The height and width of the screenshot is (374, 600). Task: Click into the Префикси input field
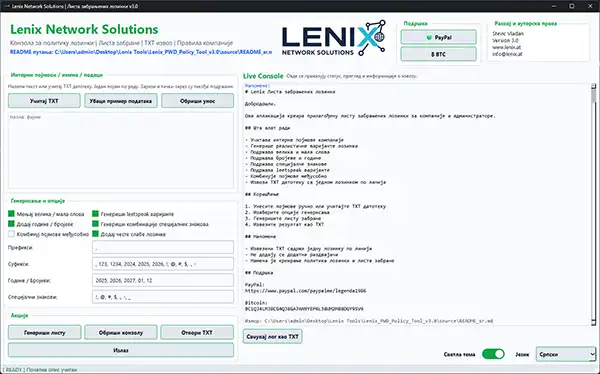163,247
